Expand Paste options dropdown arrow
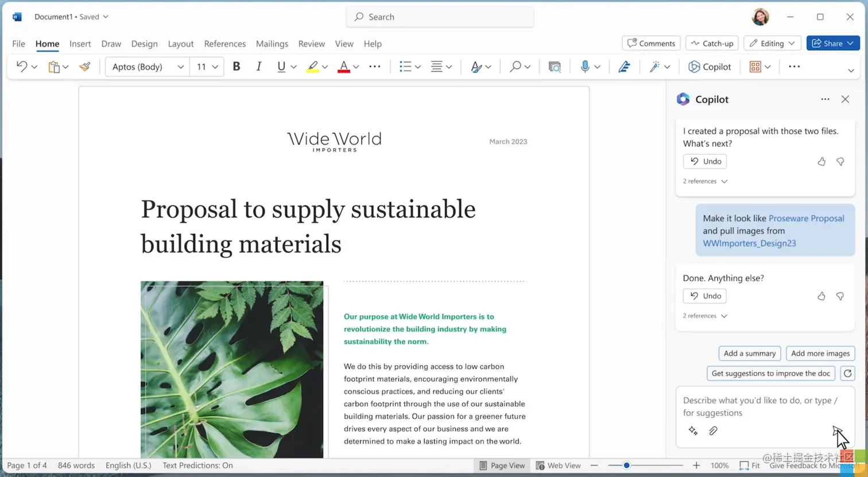The image size is (868, 477). pos(66,67)
